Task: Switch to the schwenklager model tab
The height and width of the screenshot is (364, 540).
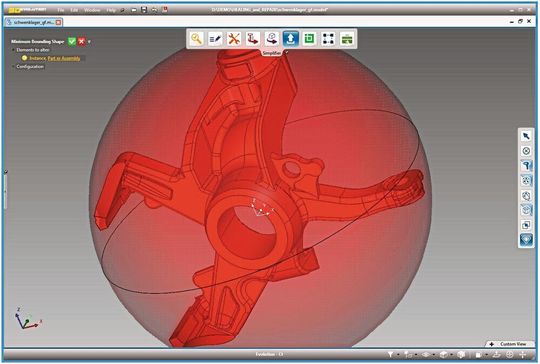Action: (x=33, y=22)
